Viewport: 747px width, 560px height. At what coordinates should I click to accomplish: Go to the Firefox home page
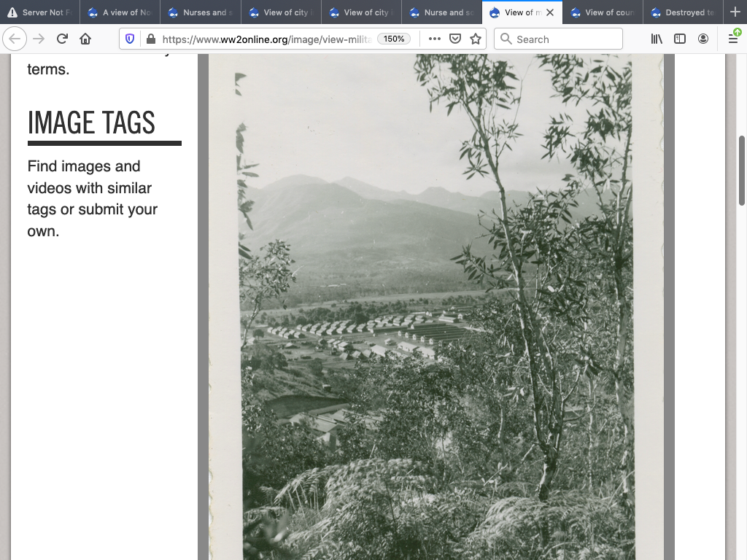[85, 39]
